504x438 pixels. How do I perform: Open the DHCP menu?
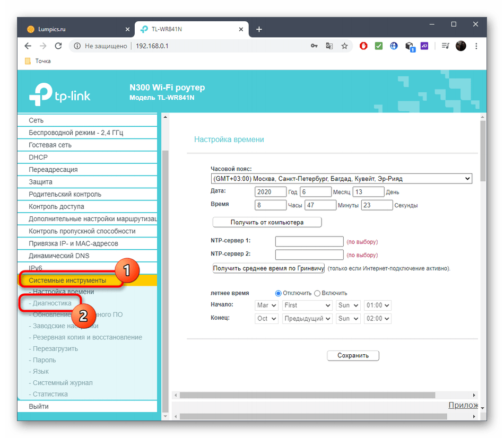click(x=87, y=157)
